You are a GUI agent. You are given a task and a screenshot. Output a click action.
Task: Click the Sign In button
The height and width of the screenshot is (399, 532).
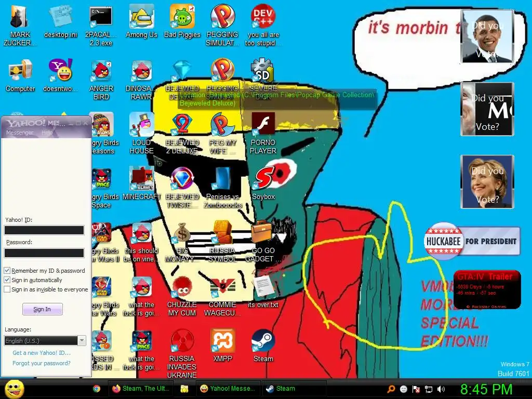click(42, 309)
